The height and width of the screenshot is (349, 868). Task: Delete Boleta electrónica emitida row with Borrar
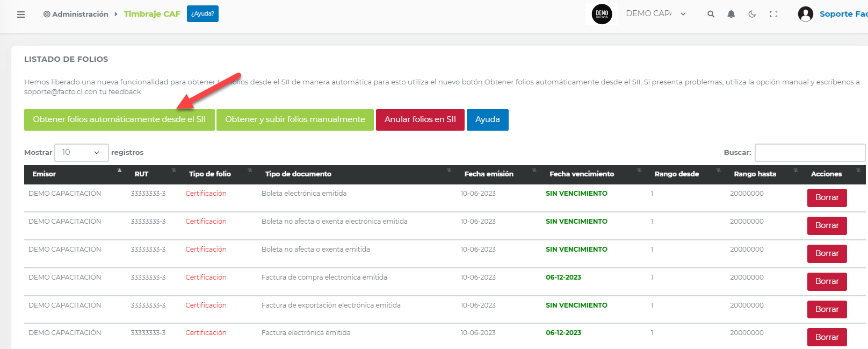(x=827, y=198)
